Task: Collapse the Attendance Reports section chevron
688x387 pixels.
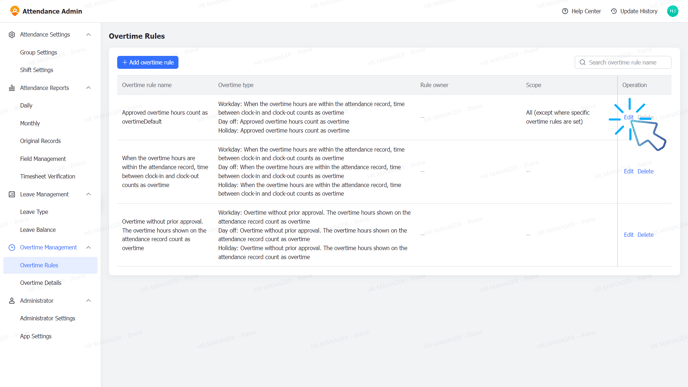Action: pos(88,88)
